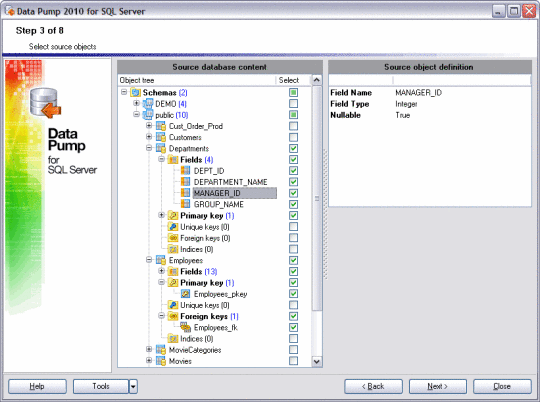Click the Next button
Screen dimensions: 540x402
[x=437, y=386]
